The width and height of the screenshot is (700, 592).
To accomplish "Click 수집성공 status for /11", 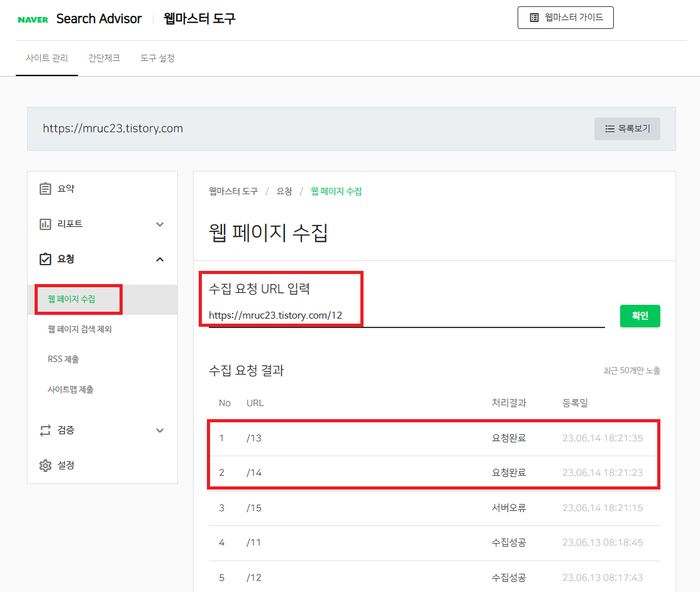I will pos(509,542).
